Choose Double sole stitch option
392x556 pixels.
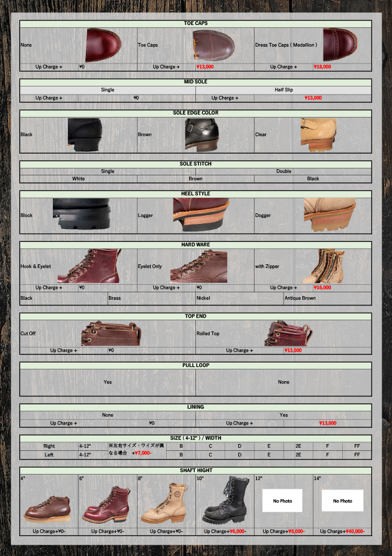coord(284,171)
